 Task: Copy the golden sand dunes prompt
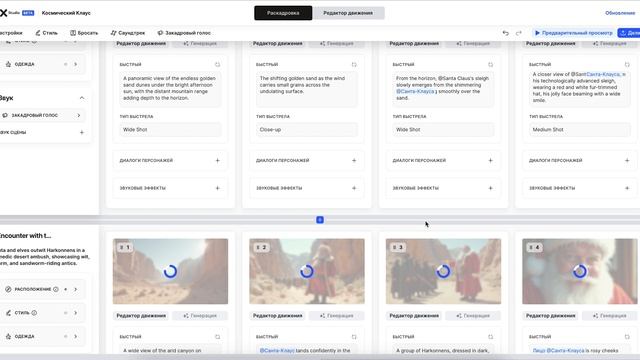pos(217,64)
